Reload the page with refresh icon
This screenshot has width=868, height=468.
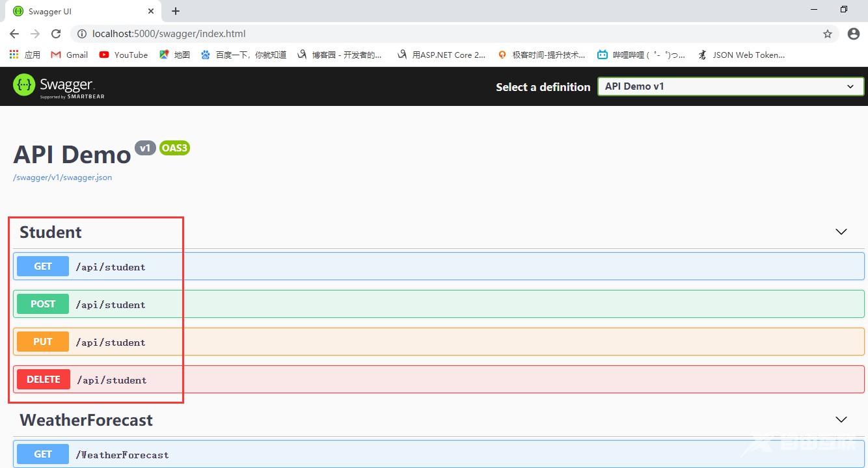tap(56, 34)
